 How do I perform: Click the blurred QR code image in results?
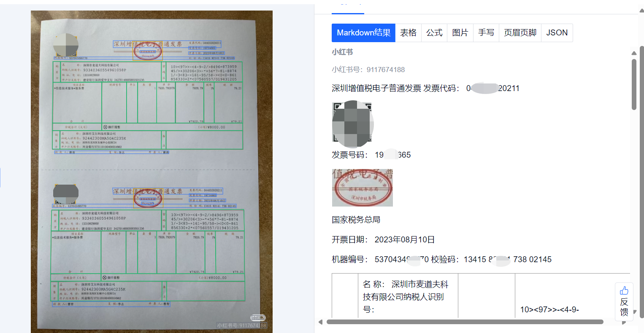coord(352,124)
